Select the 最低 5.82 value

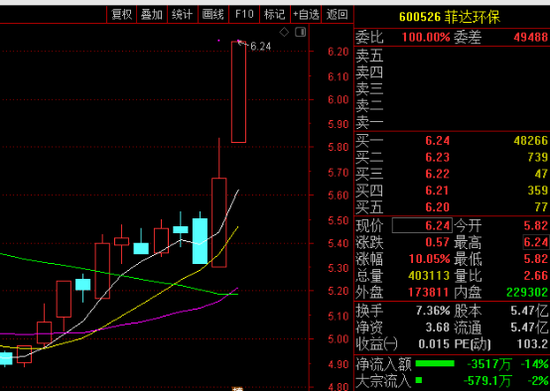click(536, 259)
